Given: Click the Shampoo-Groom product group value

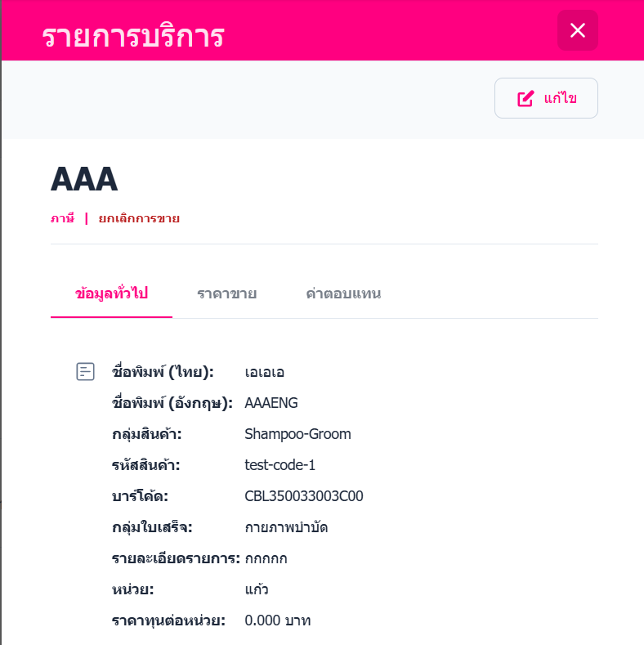Looking at the screenshot, I should pyautogui.click(x=297, y=434).
